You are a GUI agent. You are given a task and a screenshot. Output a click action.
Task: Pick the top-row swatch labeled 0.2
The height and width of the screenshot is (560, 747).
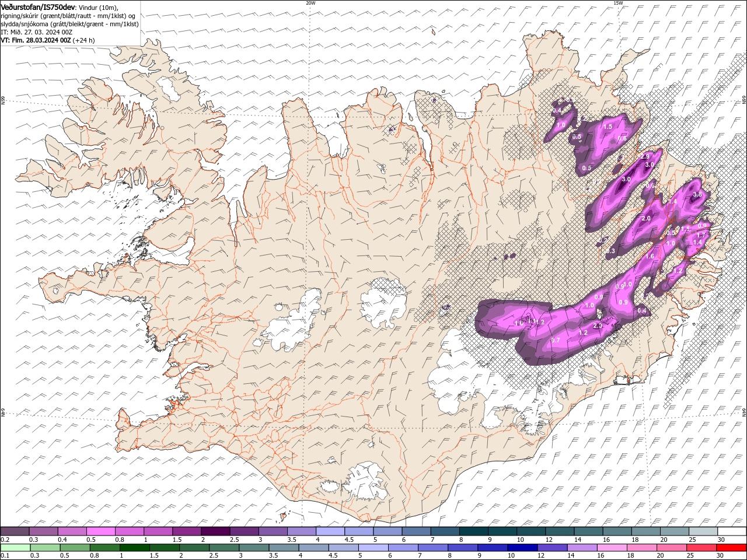(x=15, y=531)
